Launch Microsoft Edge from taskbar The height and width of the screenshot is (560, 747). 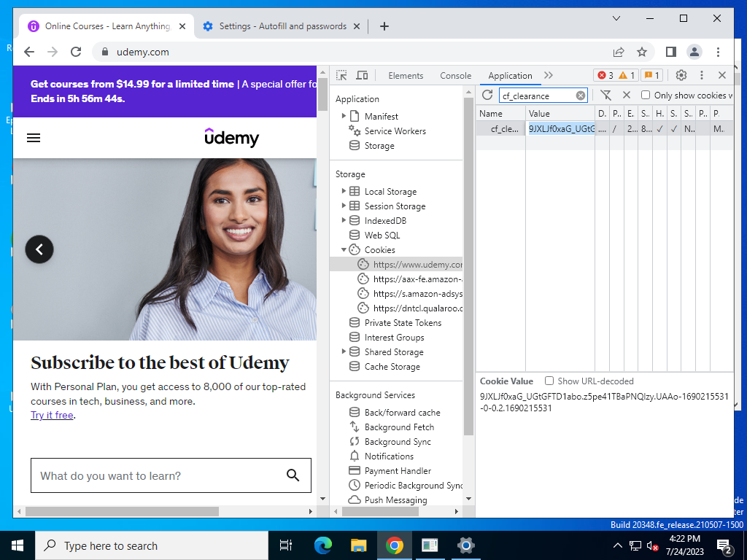[323, 545]
